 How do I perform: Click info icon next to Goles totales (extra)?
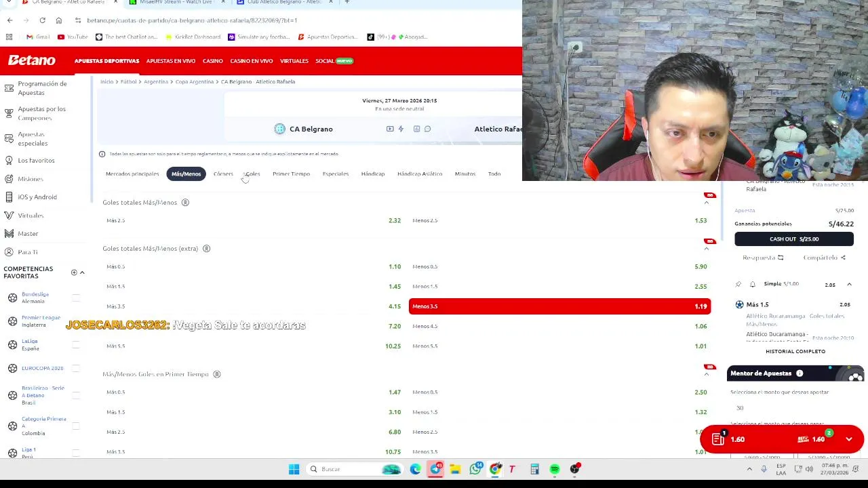[207, 248]
